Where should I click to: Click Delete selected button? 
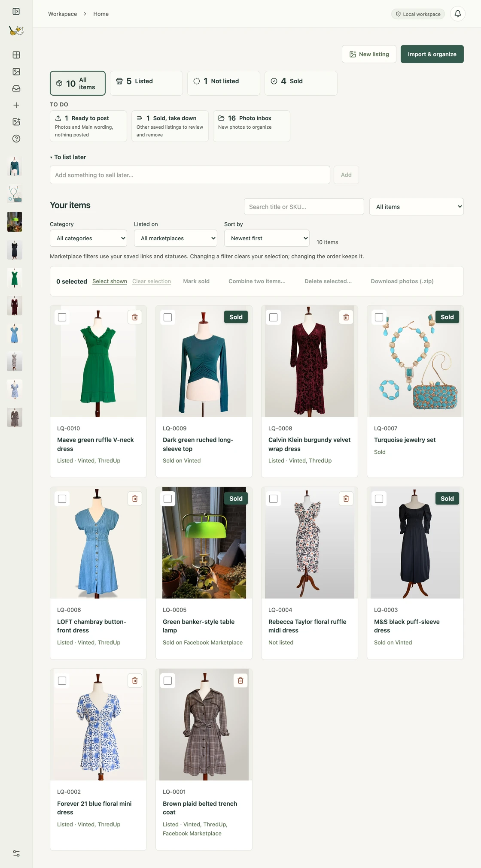(328, 281)
